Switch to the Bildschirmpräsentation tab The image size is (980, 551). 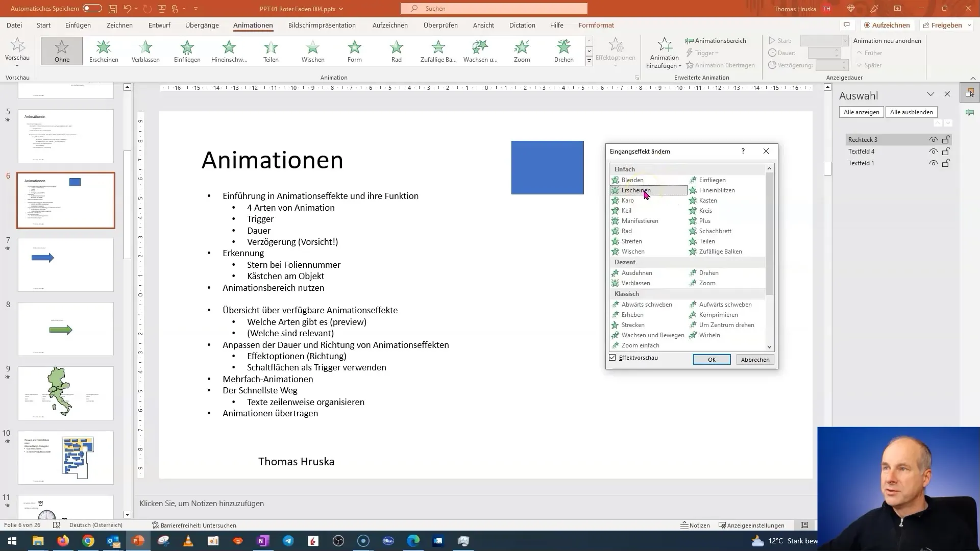[322, 25]
